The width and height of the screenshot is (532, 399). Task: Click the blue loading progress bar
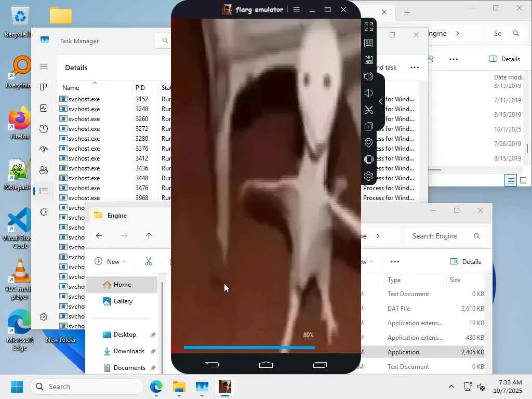click(249, 348)
